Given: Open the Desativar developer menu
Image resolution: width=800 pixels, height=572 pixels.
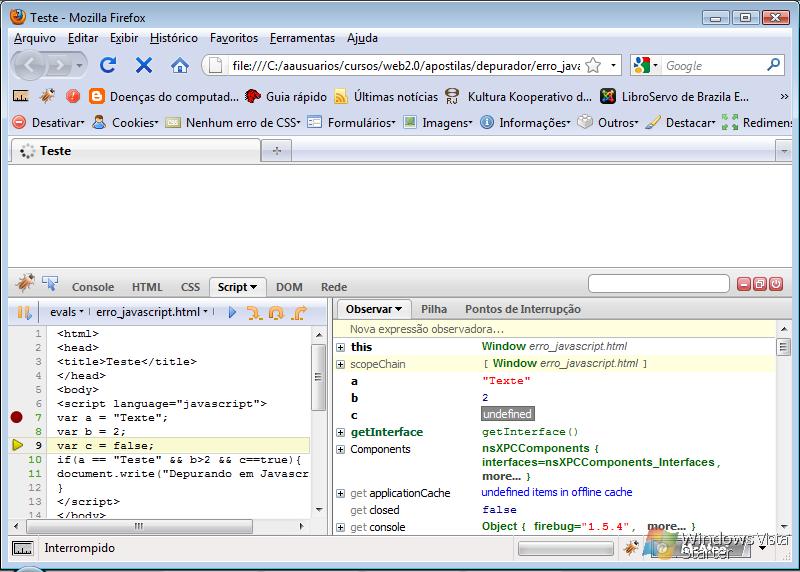Looking at the screenshot, I should pos(48,122).
